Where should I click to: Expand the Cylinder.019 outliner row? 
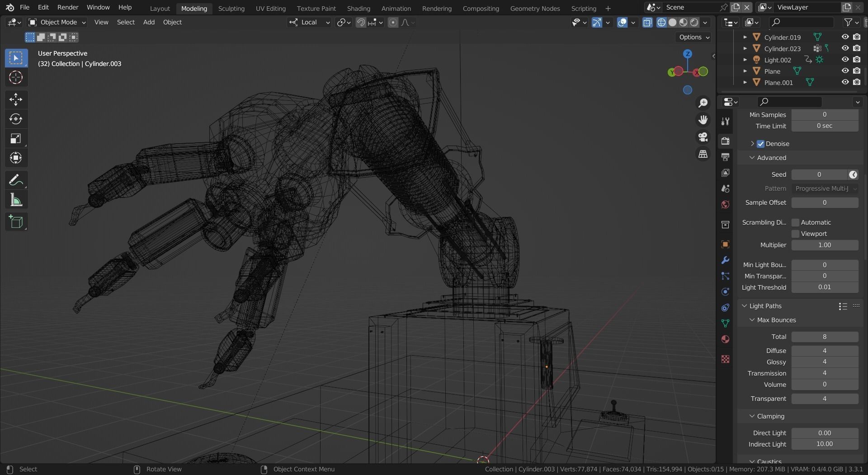(x=745, y=37)
